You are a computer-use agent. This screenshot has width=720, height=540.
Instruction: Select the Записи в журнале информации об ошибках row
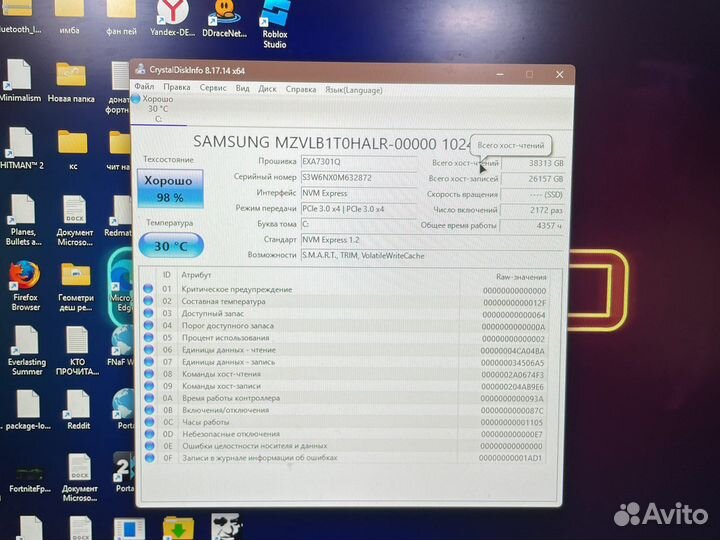click(x=344, y=458)
